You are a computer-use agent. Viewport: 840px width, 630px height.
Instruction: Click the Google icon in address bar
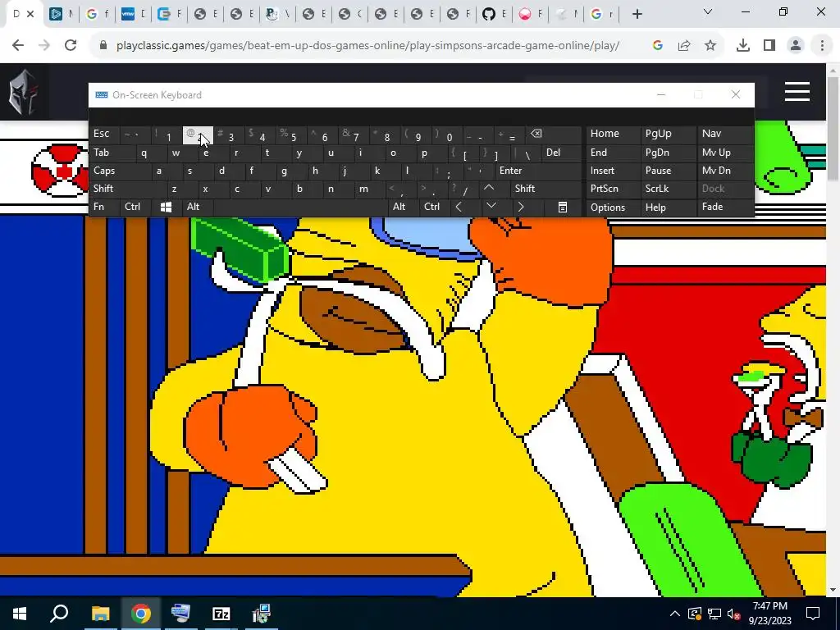coord(658,46)
